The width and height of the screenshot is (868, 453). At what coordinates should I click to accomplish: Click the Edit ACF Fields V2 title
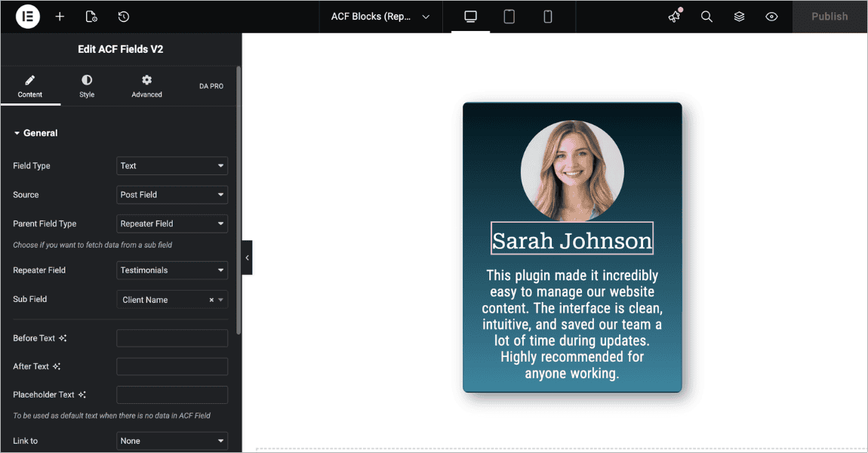point(120,49)
